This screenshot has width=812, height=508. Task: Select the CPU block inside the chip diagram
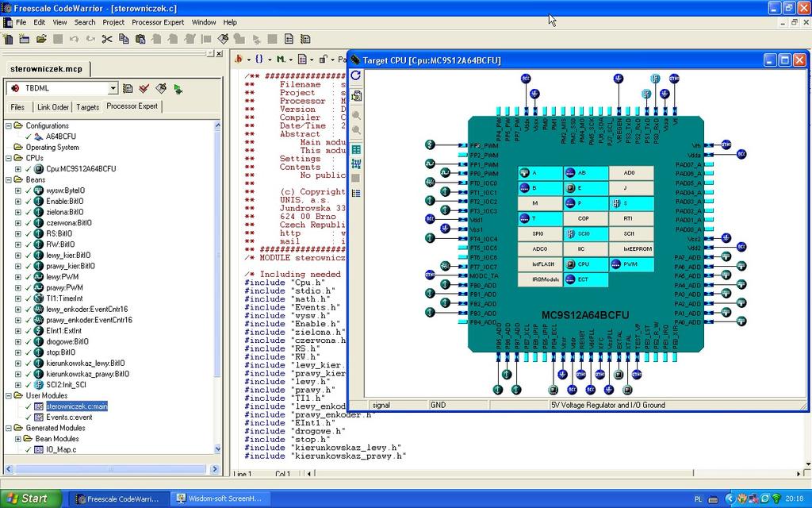click(586, 264)
